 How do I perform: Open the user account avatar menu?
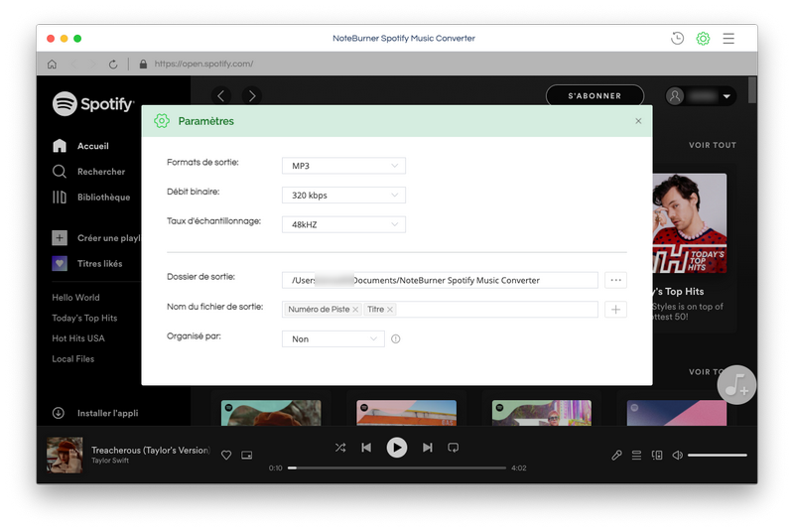[x=701, y=96]
